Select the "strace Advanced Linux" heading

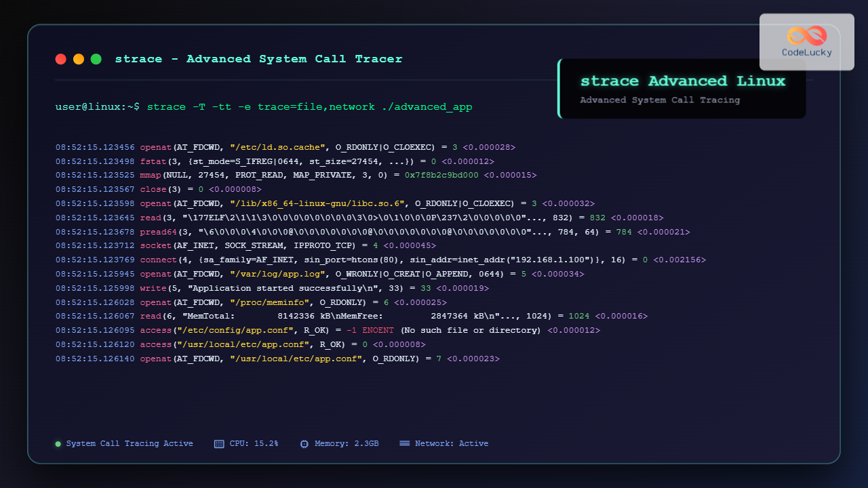pos(683,81)
